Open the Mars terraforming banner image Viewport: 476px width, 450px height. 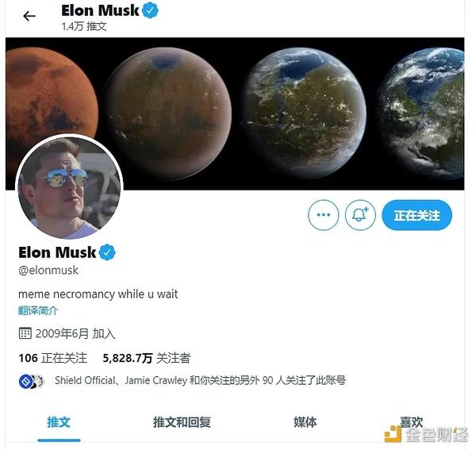click(235, 113)
